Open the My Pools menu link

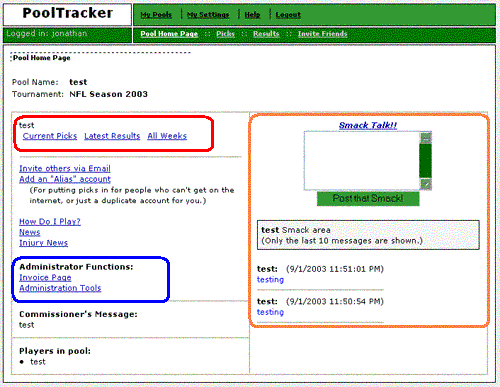156,15
